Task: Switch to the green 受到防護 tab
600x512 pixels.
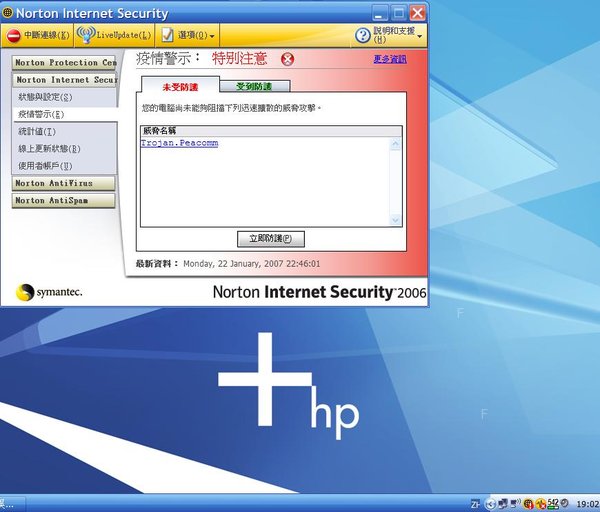Action: tap(254, 86)
